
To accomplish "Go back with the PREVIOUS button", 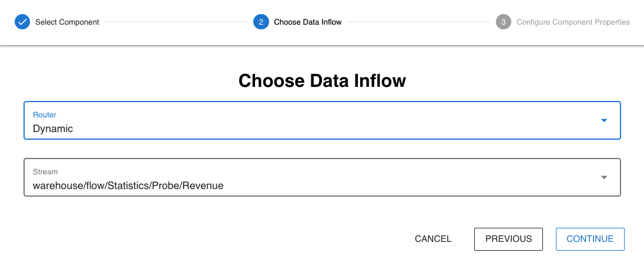I will (508, 239).
